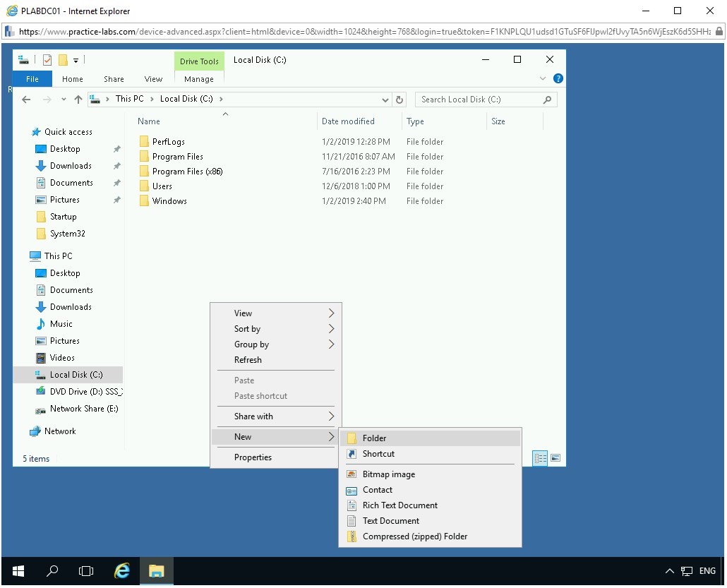Create a new Text Document
727x588 pixels.
(x=430, y=521)
